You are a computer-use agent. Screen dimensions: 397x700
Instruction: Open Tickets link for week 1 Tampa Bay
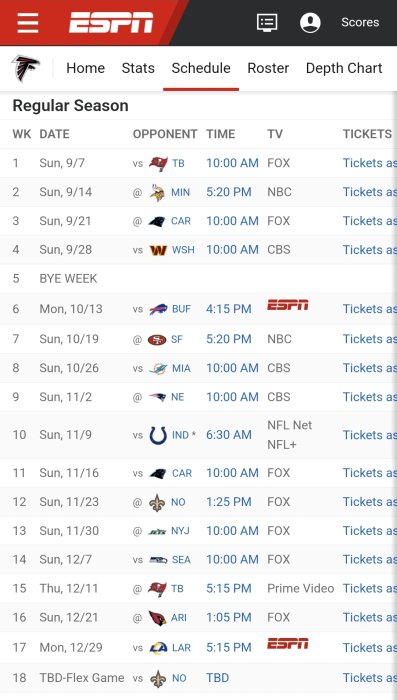[369, 163]
